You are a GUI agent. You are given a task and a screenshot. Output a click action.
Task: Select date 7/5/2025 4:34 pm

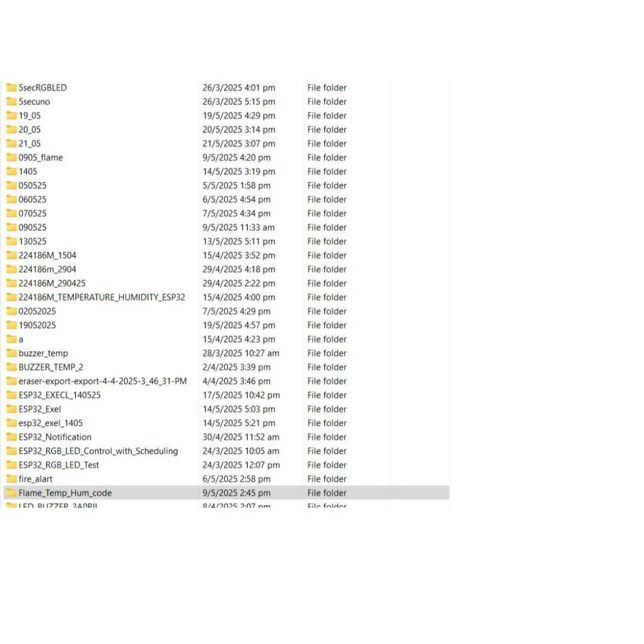tap(237, 213)
